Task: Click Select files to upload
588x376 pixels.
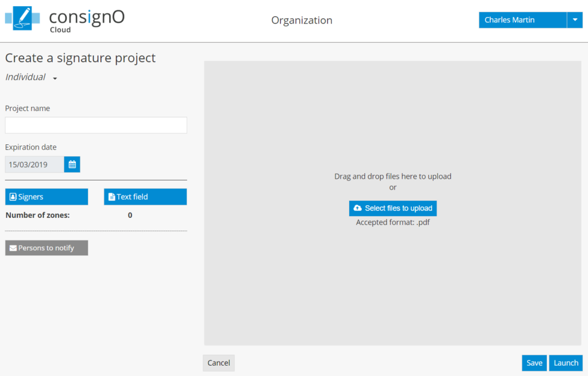Action: 393,208
